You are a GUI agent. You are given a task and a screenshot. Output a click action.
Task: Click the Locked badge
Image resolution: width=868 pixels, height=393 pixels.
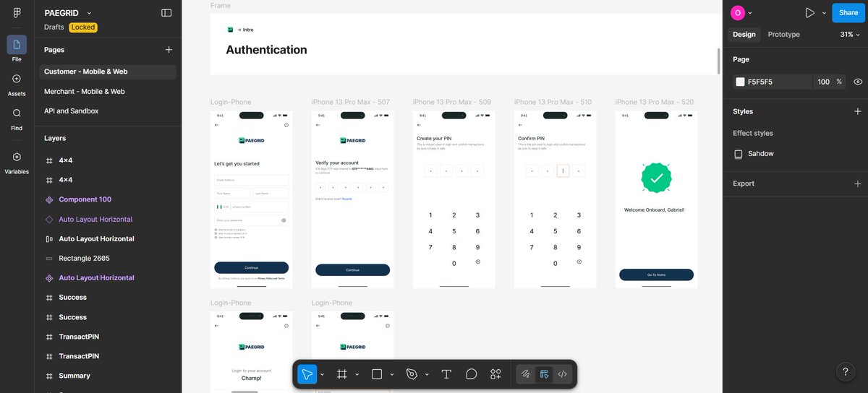click(83, 27)
